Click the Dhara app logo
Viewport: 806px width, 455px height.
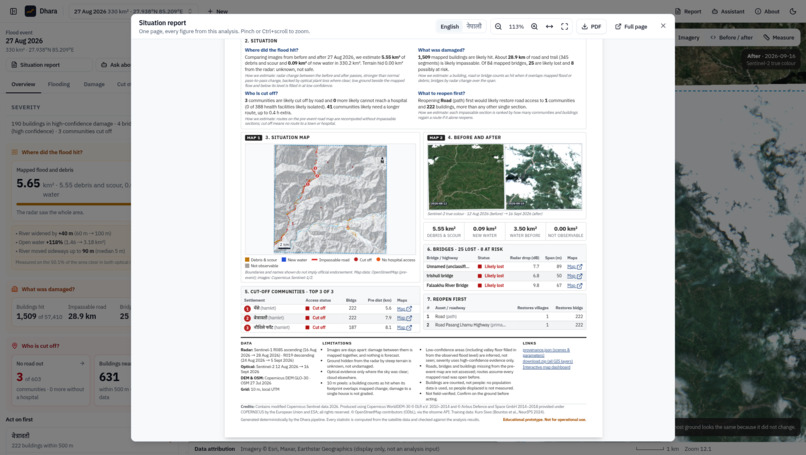(30, 11)
